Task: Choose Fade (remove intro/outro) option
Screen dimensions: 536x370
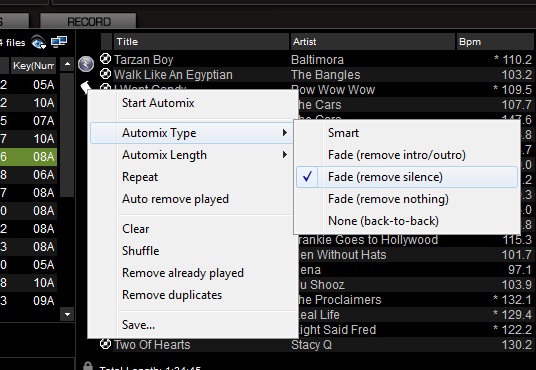Action: [407, 155]
